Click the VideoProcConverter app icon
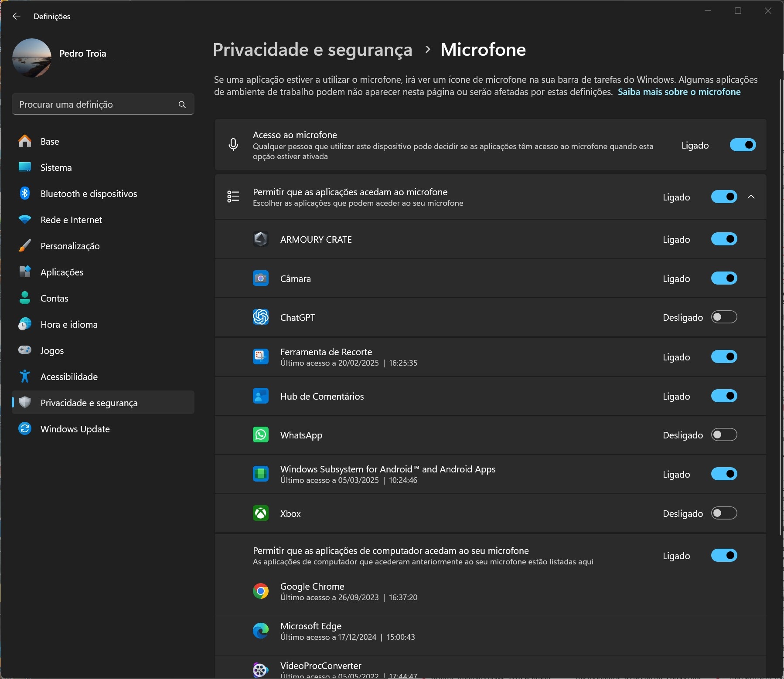This screenshot has height=679, width=784. pos(261,670)
